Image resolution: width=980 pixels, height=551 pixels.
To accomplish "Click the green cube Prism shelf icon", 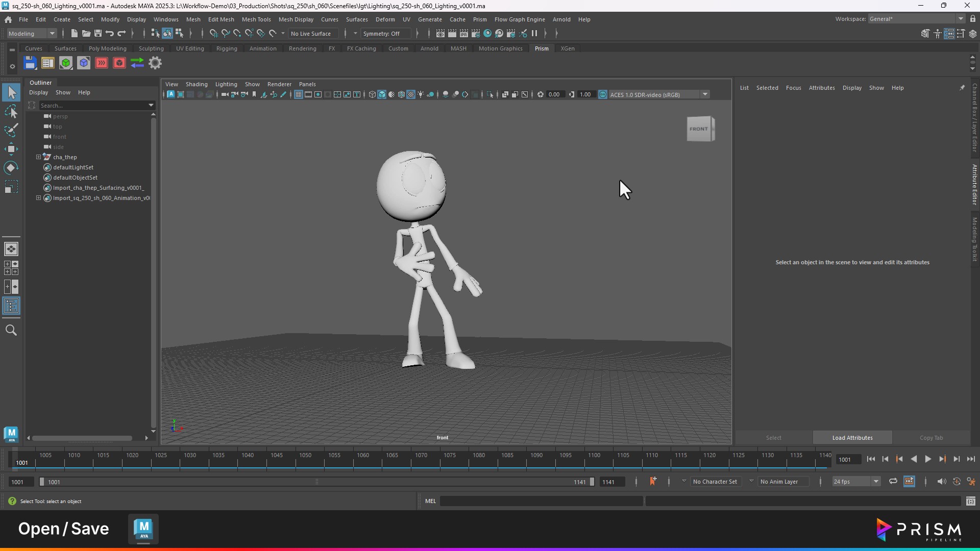I will pyautogui.click(x=66, y=63).
